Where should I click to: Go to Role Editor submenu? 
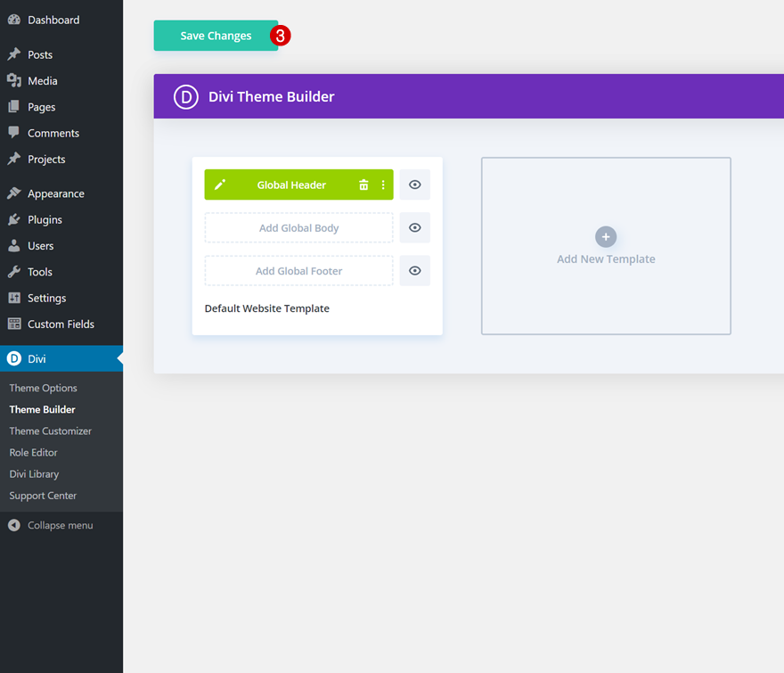pyautogui.click(x=33, y=452)
